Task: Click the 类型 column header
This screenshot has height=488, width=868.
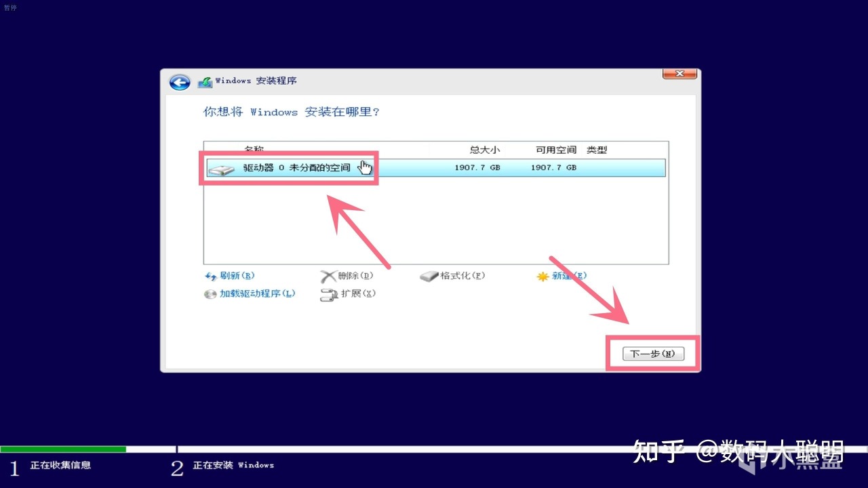Action: [x=597, y=150]
